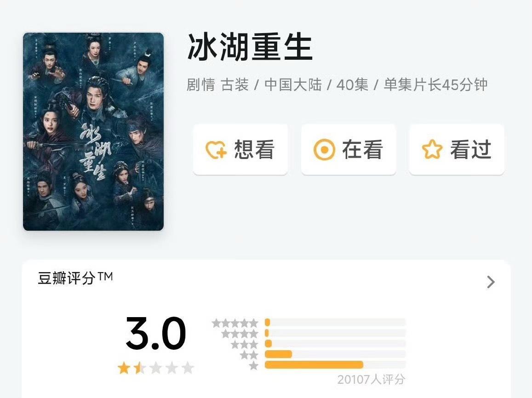Click the five-star row icons beside histogram

point(235,323)
